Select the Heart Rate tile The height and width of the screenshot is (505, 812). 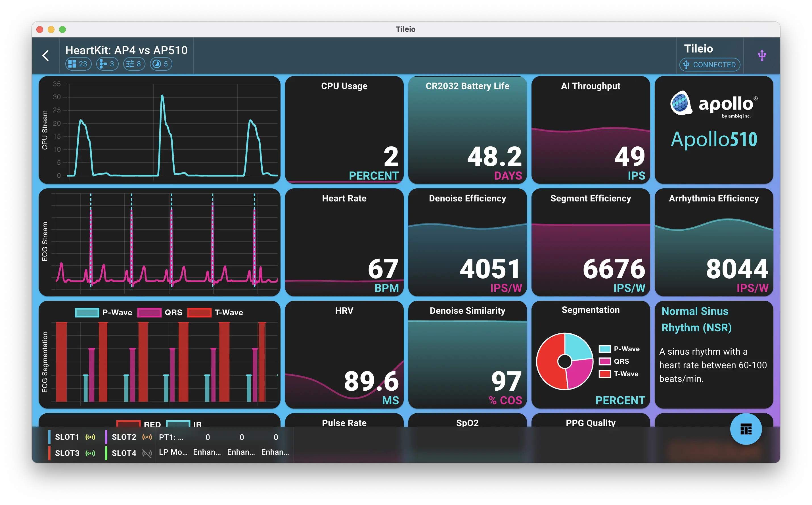tap(344, 242)
